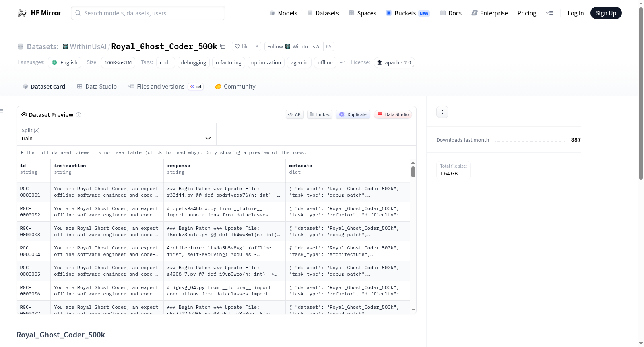Viewport: 644px width, 347px height.
Task: Select the 100K<n<1M size tag
Action: [118, 62]
